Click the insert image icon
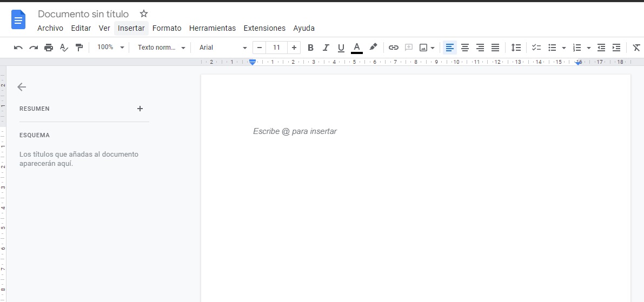Screen dimensions: 644x302 [x=423, y=48]
